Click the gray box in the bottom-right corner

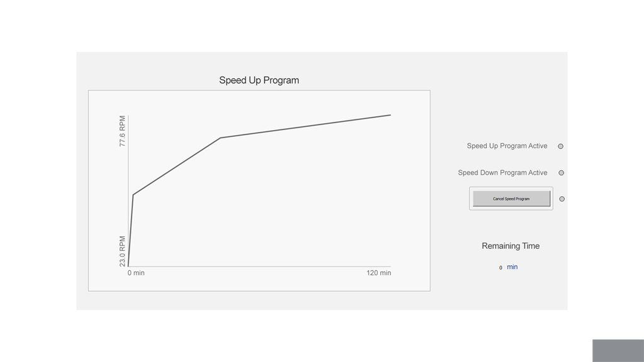(618, 351)
